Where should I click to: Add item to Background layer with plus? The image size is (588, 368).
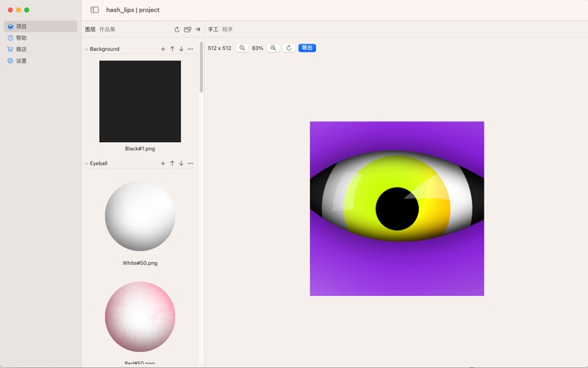[163, 49]
